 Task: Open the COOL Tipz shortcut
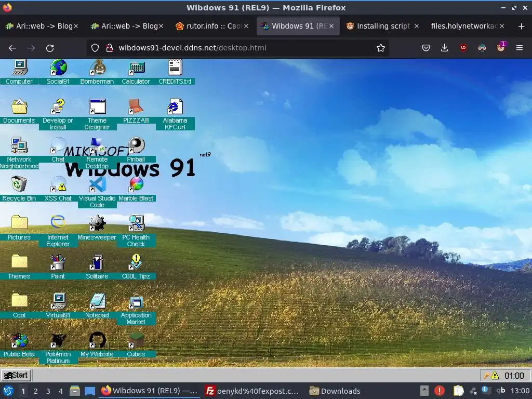137,262
